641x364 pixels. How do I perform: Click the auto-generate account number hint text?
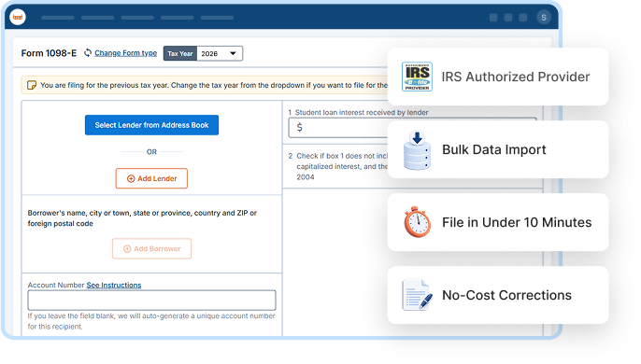[x=151, y=321]
